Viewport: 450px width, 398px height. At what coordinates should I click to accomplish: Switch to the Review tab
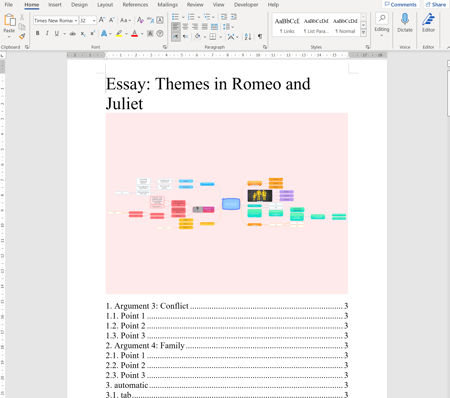coord(195,5)
